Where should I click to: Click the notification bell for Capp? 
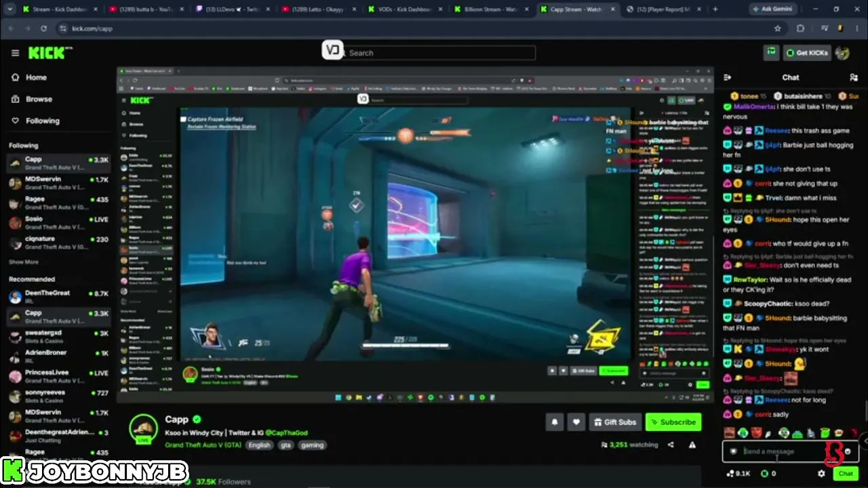point(555,422)
